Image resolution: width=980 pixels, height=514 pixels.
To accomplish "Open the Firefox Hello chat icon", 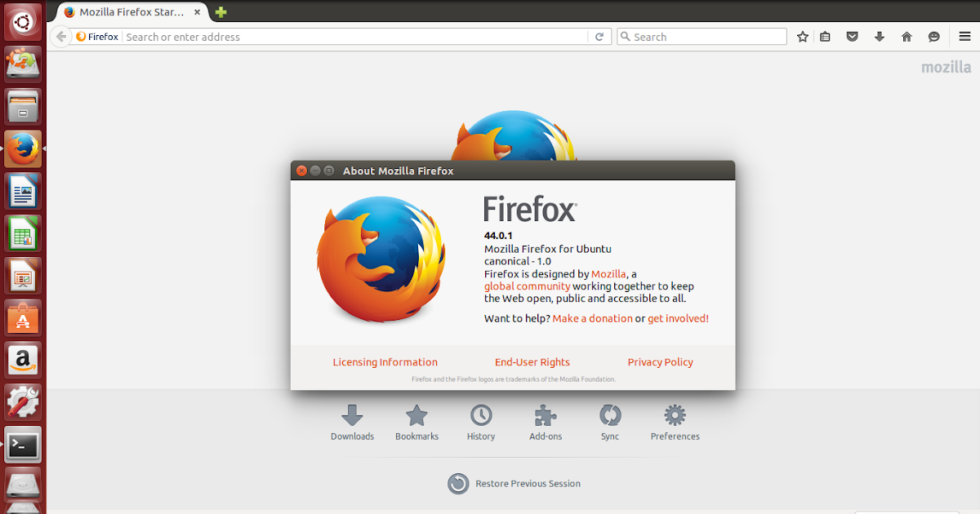I will click(x=934, y=37).
